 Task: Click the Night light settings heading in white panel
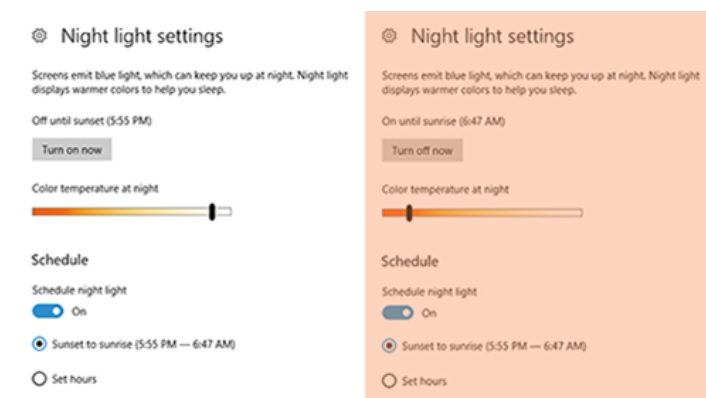click(x=142, y=36)
